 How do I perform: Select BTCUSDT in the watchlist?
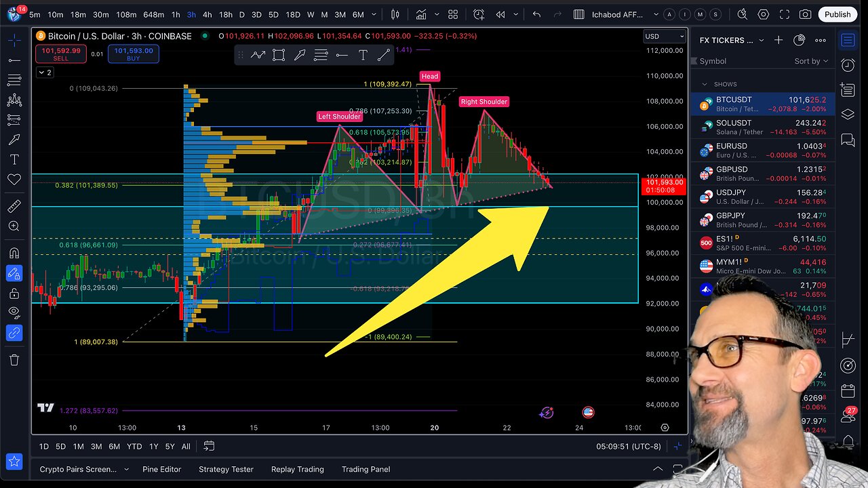point(763,104)
